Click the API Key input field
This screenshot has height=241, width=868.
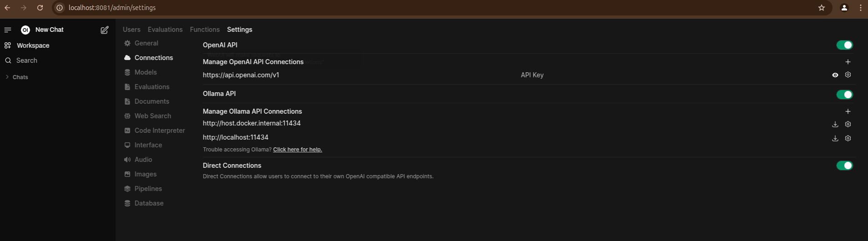673,75
